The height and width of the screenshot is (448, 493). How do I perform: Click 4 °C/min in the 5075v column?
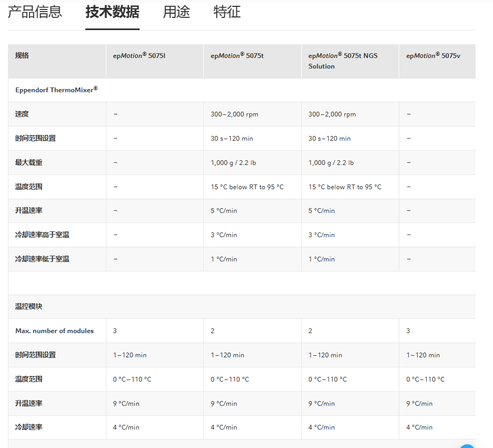[419, 427]
